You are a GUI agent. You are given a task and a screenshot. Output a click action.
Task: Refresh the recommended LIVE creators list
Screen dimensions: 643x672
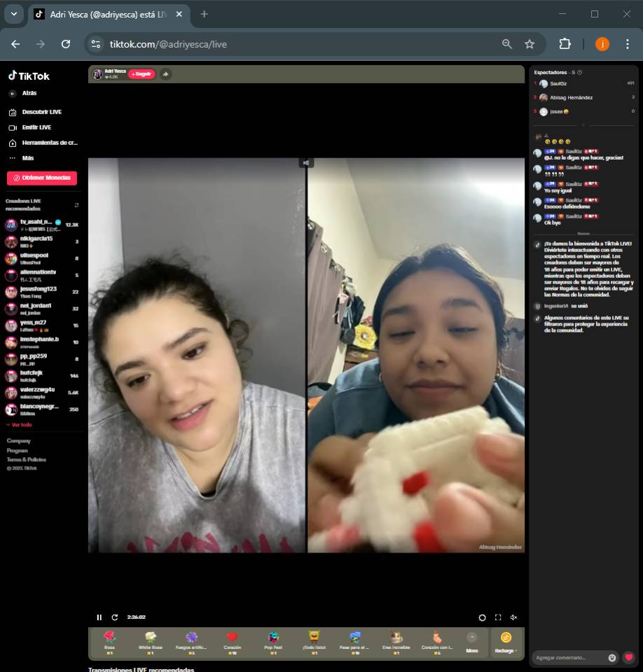(x=76, y=205)
